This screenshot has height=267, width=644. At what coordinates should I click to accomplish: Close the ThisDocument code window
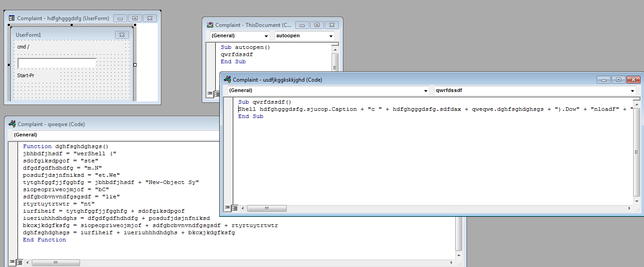(332, 25)
